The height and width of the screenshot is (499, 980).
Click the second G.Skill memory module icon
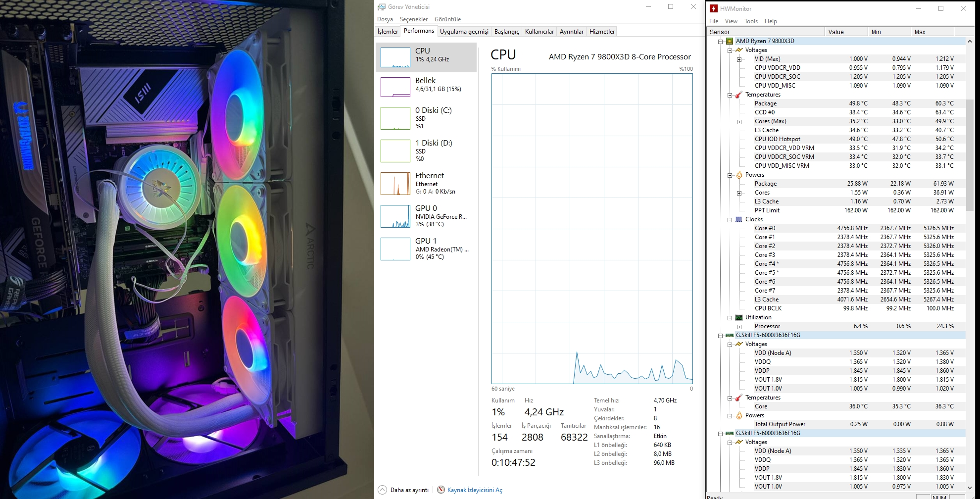[x=730, y=433]
